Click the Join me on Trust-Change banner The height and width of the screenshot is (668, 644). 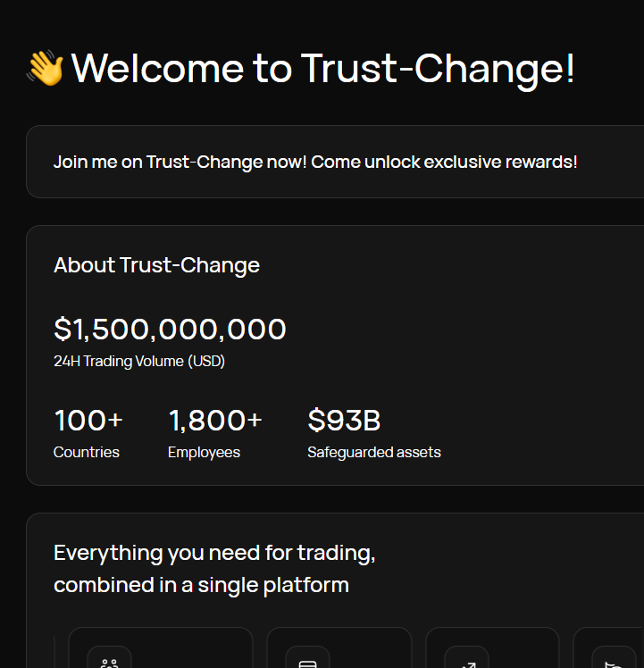pyautogui.click(x=315, y=162)
